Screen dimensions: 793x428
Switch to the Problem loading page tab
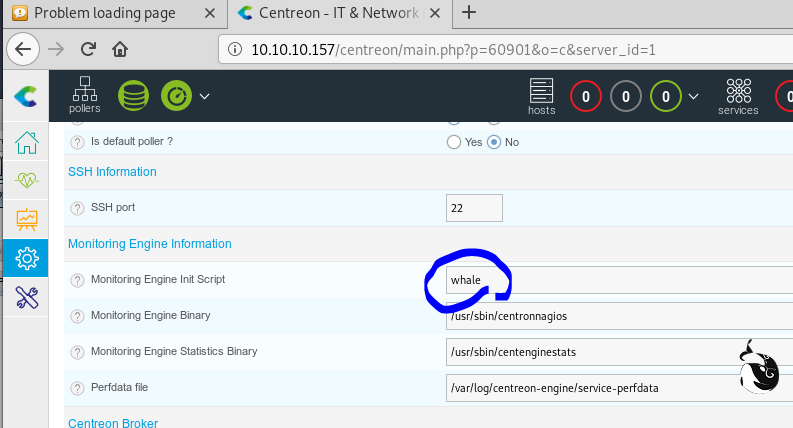[103, 13]
